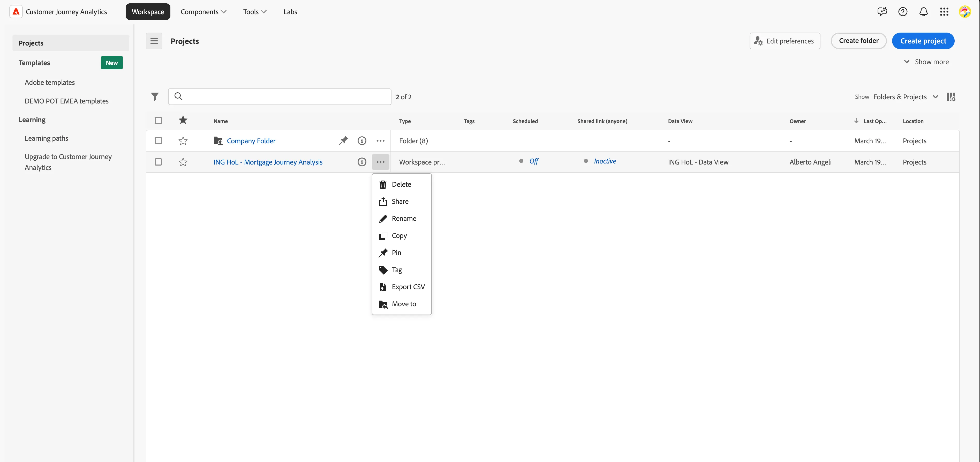
Task: Open the apps grid switcher
Action: (944, 11)
